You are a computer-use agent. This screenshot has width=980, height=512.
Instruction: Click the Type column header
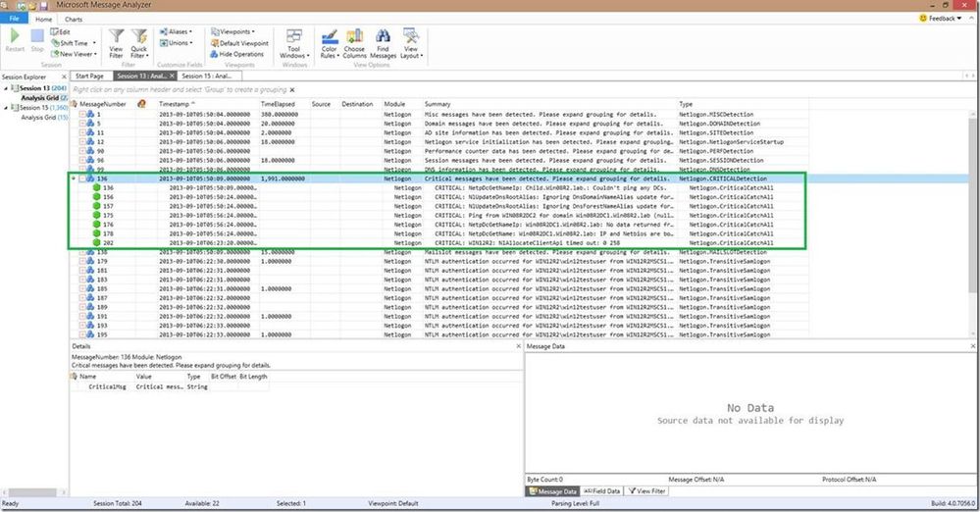coord(686,104)
